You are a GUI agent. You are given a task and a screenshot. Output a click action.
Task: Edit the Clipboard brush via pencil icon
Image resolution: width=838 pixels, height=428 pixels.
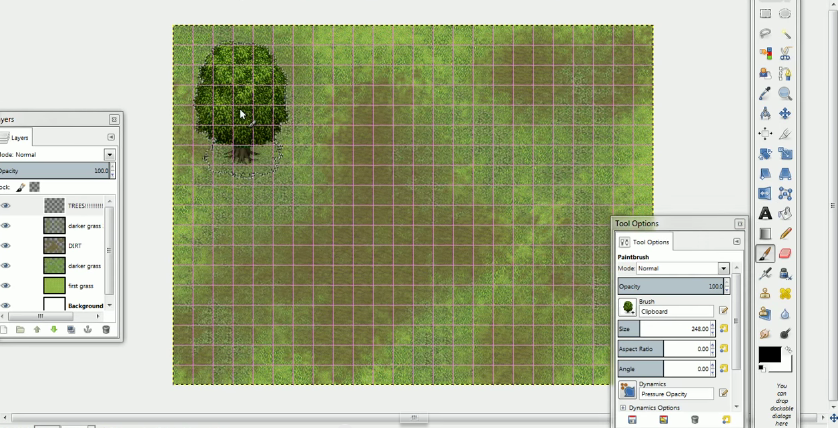(724, 310)
